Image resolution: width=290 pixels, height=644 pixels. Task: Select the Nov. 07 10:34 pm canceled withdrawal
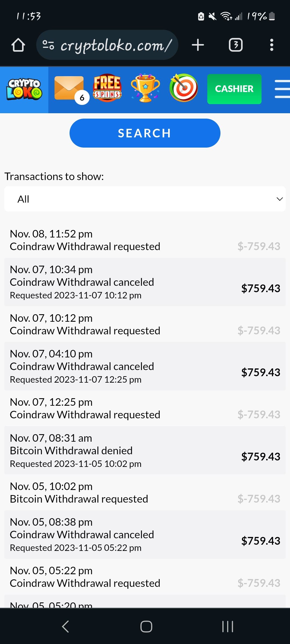click(x=145, y=282)
